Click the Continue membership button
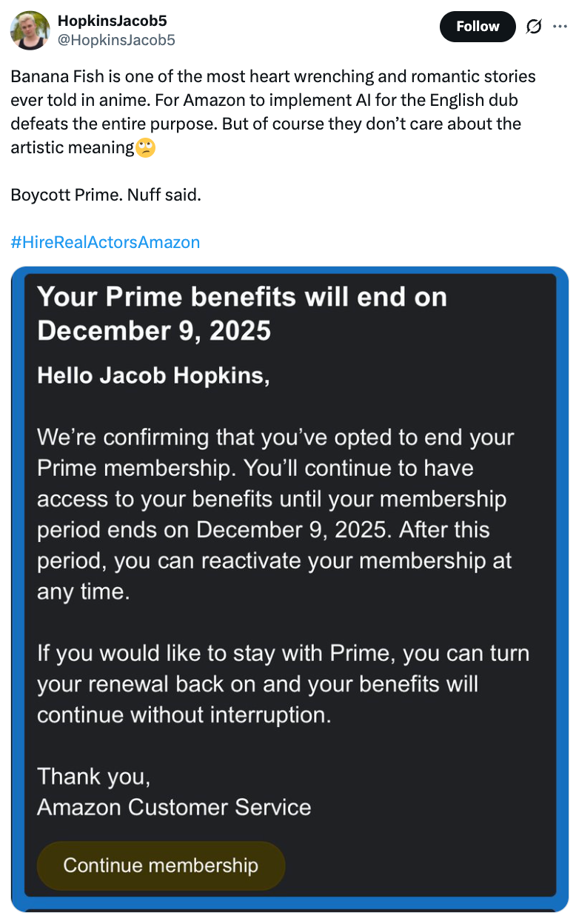Viewport: 576px width, 924px height. 161,865
